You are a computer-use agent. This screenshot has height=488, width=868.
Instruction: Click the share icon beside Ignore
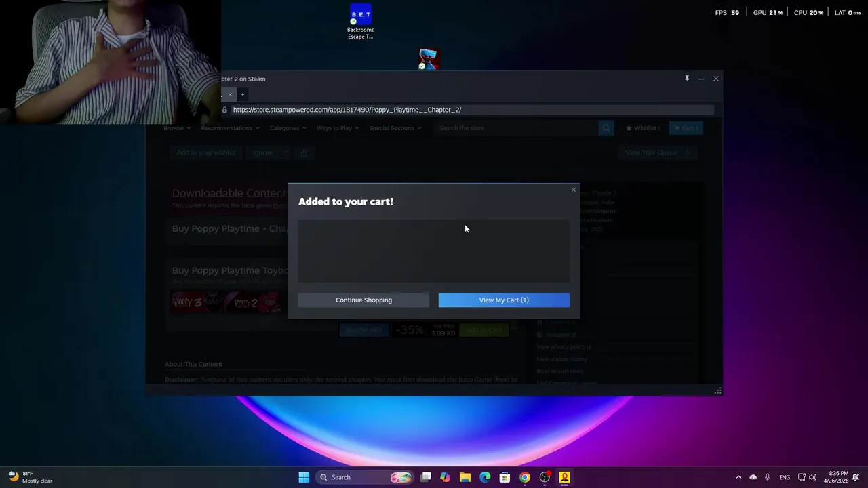[x=304, y=152]
